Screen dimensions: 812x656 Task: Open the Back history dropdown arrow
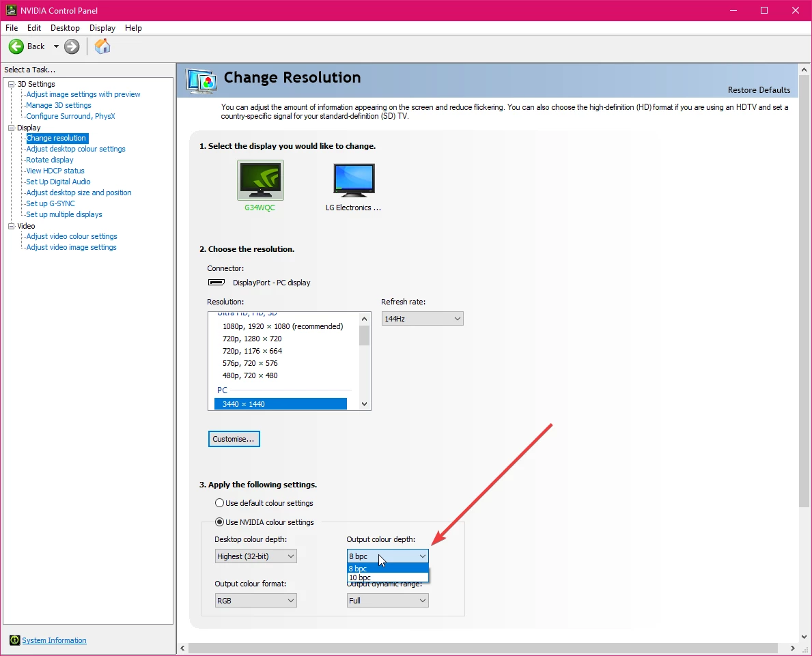[x=56, y=46]
